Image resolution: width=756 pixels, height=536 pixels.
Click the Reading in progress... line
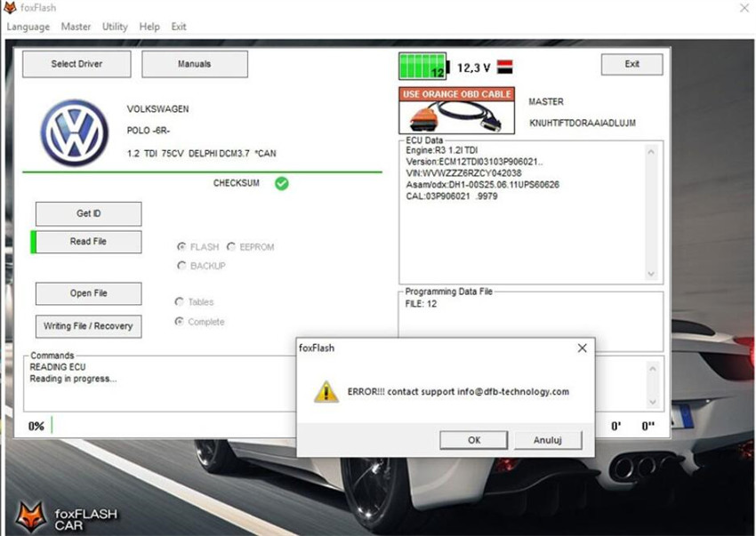click(x=73, y=379)
